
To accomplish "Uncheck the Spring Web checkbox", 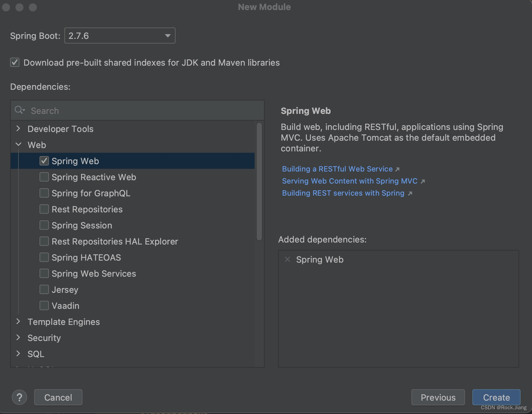I will (x=44, y=161).
